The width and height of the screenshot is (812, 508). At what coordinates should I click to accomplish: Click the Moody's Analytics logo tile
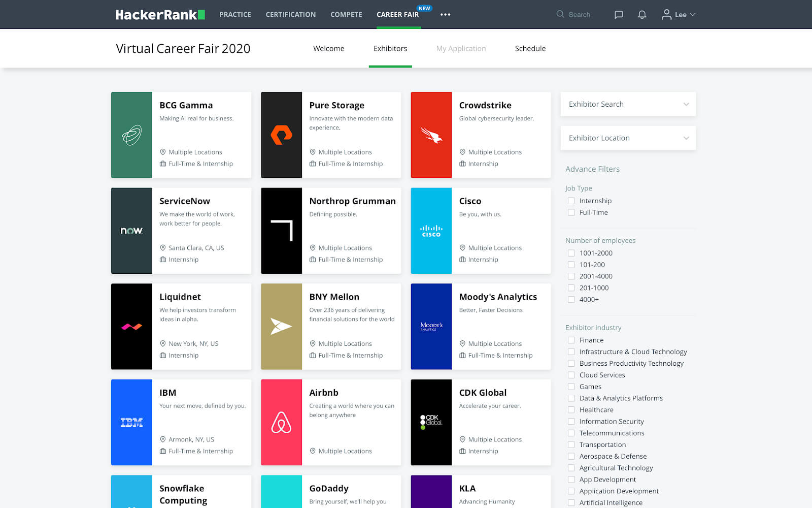coord(431,327)
